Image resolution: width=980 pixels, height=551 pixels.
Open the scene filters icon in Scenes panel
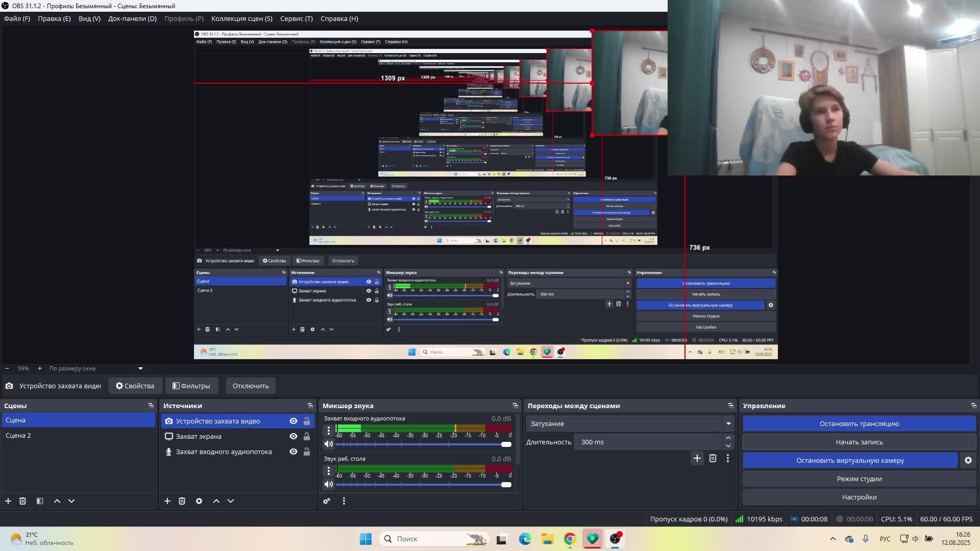(40, 501)
